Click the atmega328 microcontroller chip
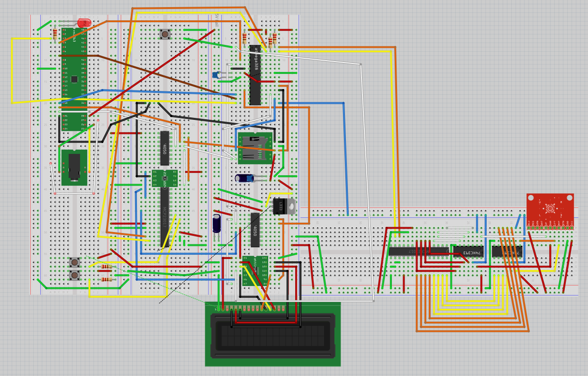Viewport: 588px width, 376px height. coord(255,75)
